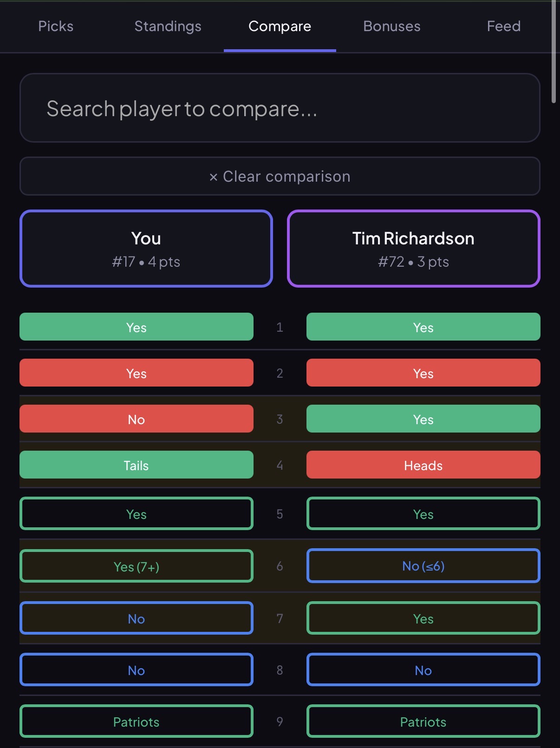Image resolution: width=560 pixels, height=748 pixels.
Task: Click your Yes pick for question 5
Action: pos(136,514)
